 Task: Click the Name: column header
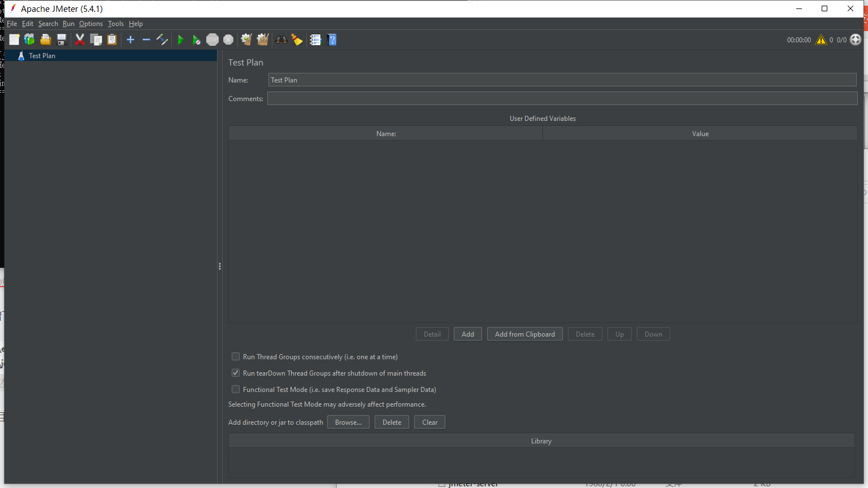tap(386, 134)
